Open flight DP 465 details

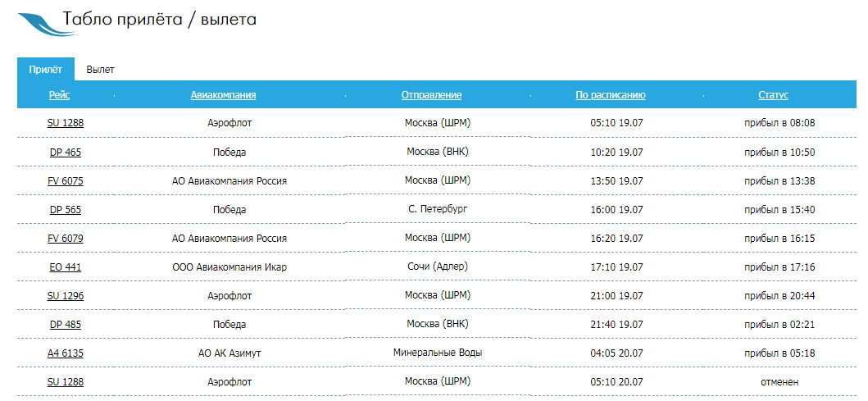tap(66, 152)
